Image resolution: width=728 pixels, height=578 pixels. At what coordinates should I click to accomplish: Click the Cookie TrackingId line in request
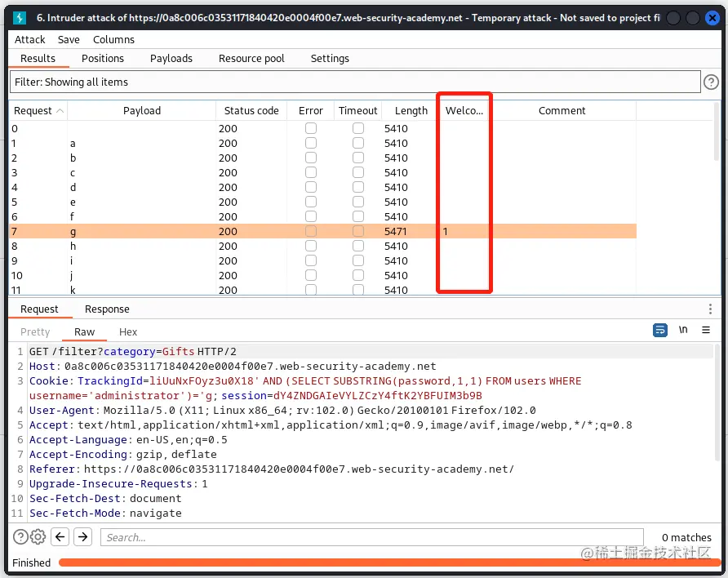click(305, 388)
